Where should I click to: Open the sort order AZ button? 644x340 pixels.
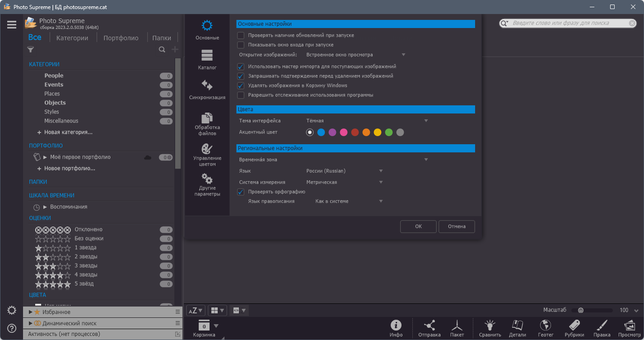(196, 311)
